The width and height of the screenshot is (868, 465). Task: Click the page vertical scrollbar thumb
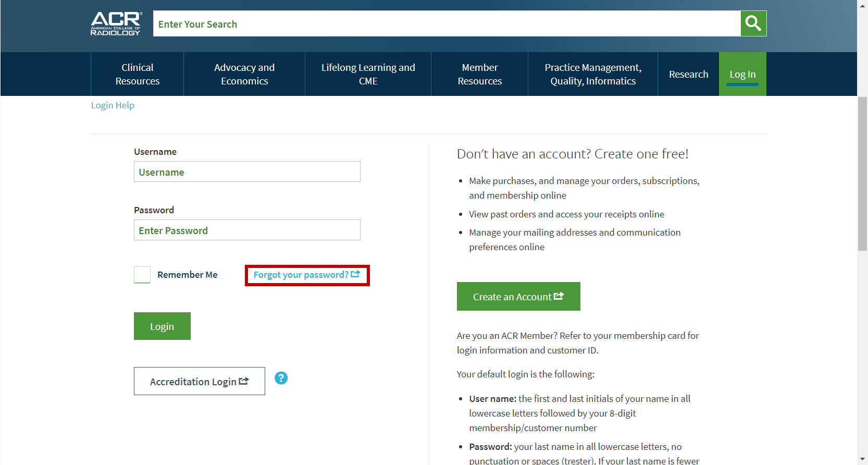[862, 174]
